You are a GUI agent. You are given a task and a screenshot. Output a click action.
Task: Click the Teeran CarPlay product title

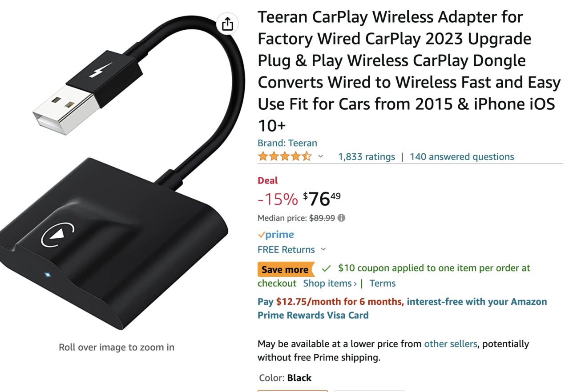(409, 71)
